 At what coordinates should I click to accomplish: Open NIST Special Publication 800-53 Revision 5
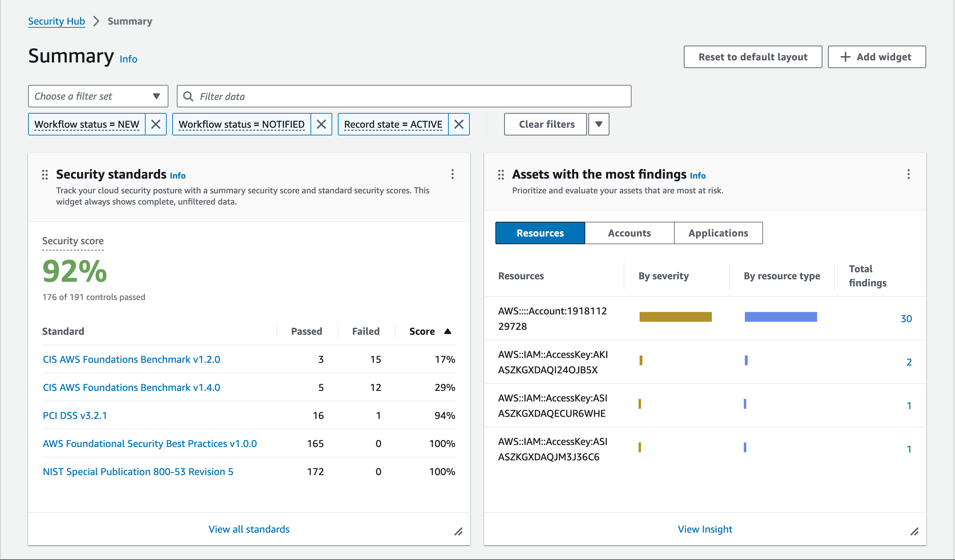138,471
